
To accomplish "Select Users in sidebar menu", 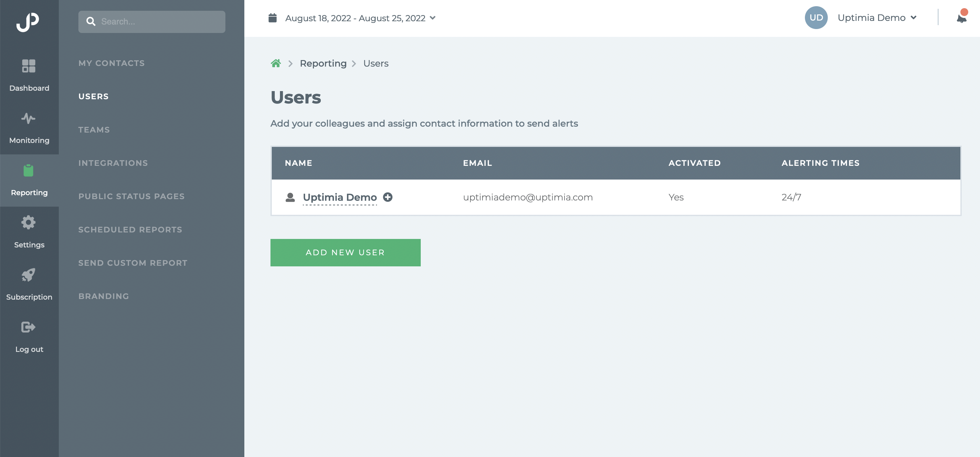I will coord(93,97).
